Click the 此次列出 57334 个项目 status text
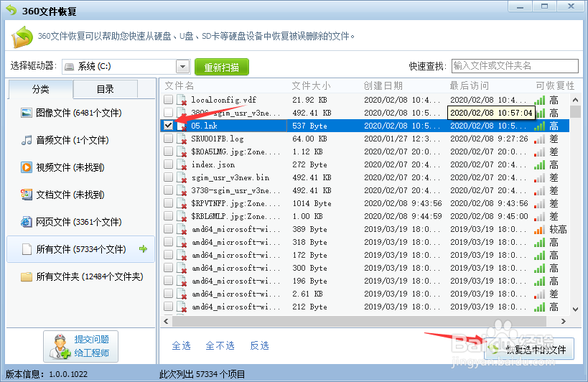The height and width of the screenshot is (382, 588). pos(202,374)
